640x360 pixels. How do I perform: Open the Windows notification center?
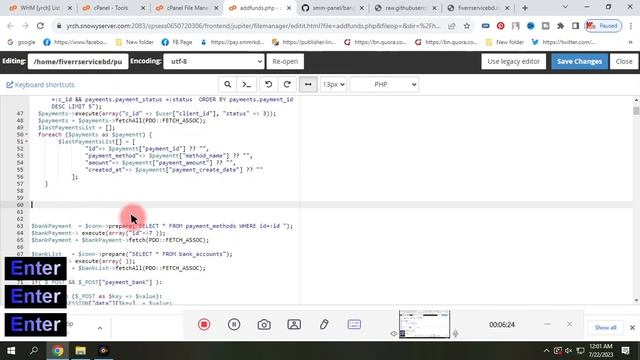(x=625, y=351)
